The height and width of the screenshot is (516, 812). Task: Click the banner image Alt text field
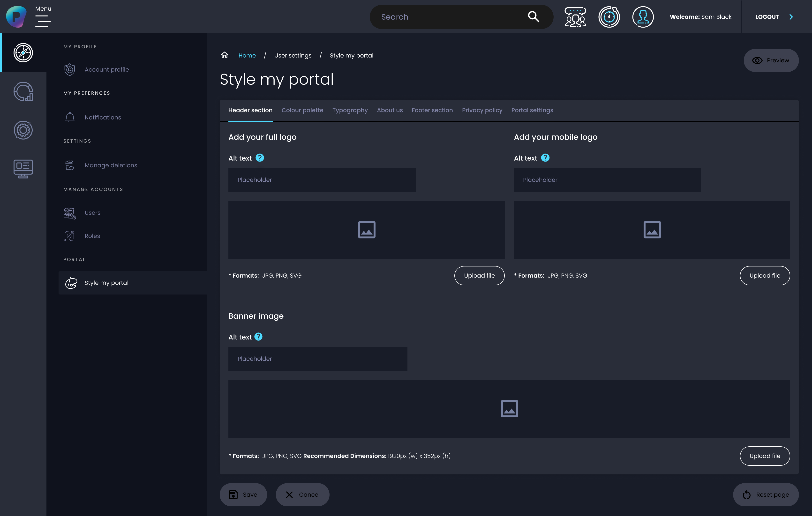(x=318, y=359)
